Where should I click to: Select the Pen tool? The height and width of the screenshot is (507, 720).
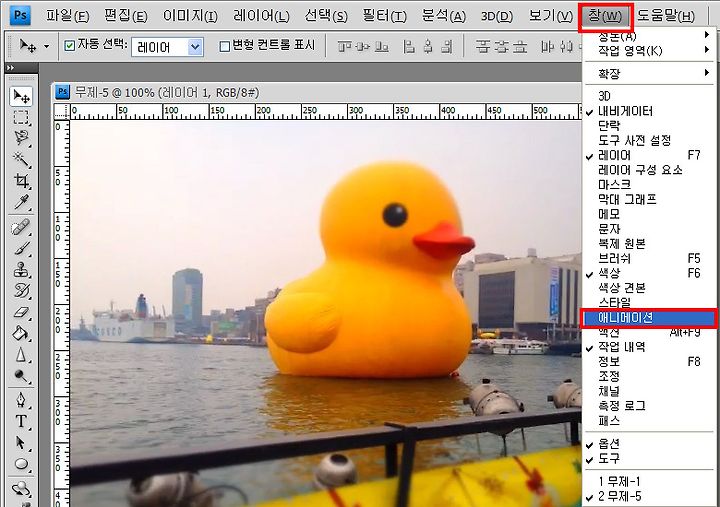(x=21, y=400)
